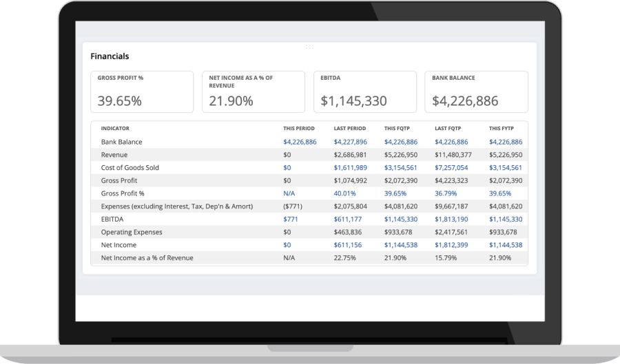
Task: Click the THIS PERIOD column header
Action: pyautogui.click(x=298, y=128)
